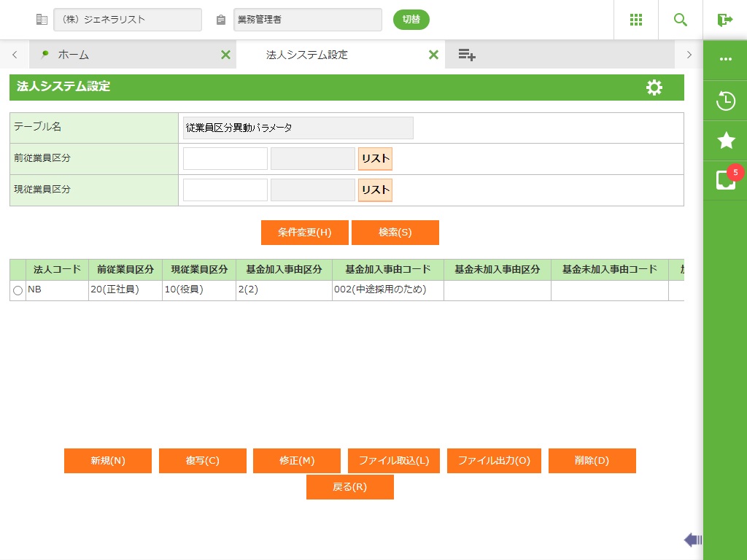The width and height of the screenshot is (747, 560).
Task: Close the 法人システム設定 tab
Action: click(x=433, y=55)
